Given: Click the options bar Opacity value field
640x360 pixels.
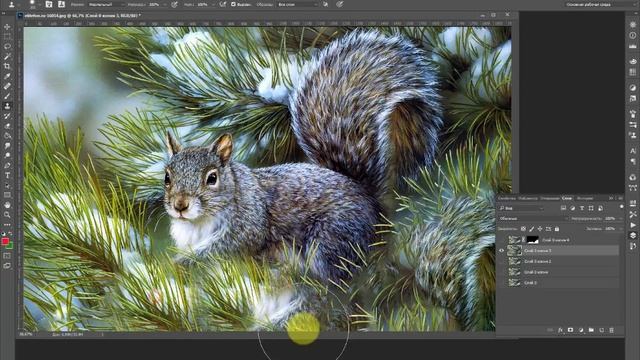Looking at the screenshot, I should 156,4.
